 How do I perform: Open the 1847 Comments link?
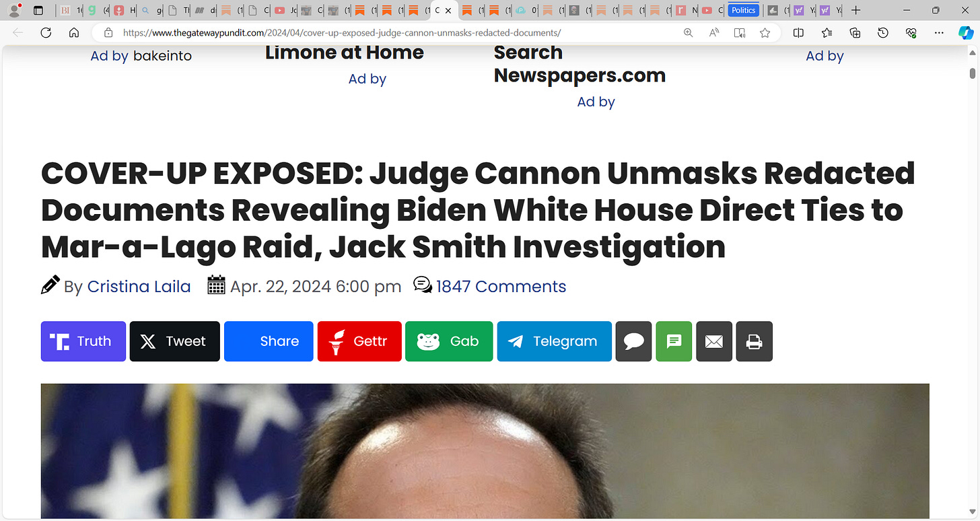pos(501,286)
